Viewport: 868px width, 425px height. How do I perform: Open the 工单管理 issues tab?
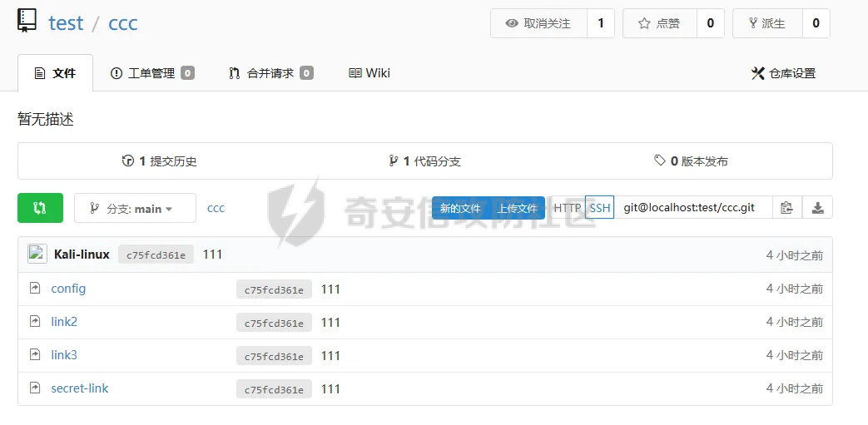pyautogui.click(x=151, y=73)
